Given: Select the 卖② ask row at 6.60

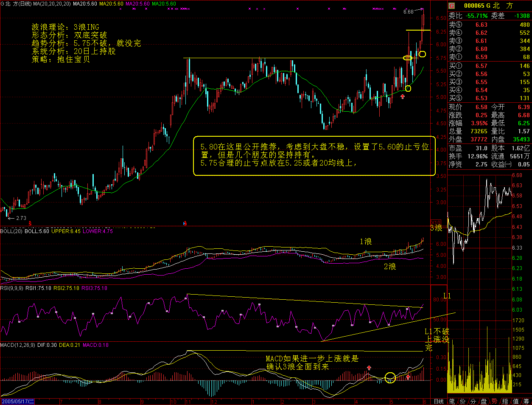Looking at the screenshot, I should 490,49.
